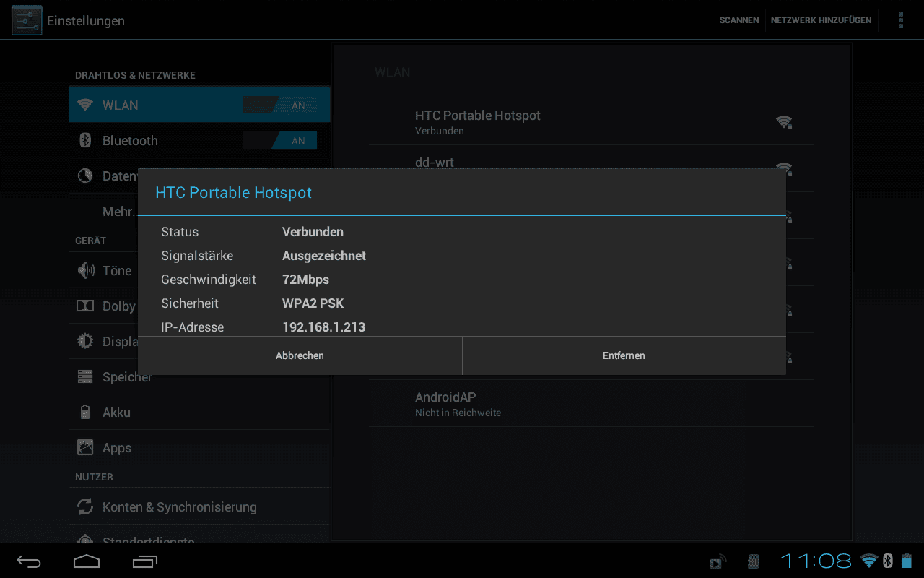
Task: Select the WLAN wifi icon in sidebar
Action: tap(85, 105)
